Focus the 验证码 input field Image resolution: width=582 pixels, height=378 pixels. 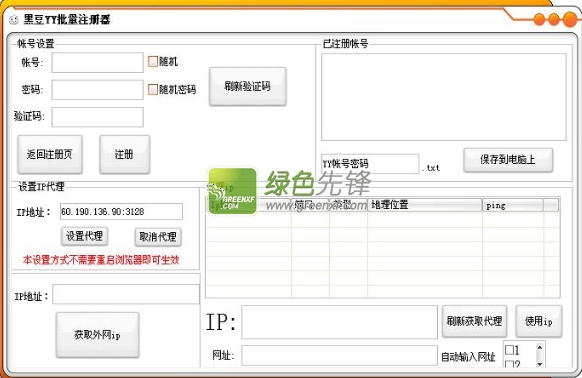[x=97, y=117]
